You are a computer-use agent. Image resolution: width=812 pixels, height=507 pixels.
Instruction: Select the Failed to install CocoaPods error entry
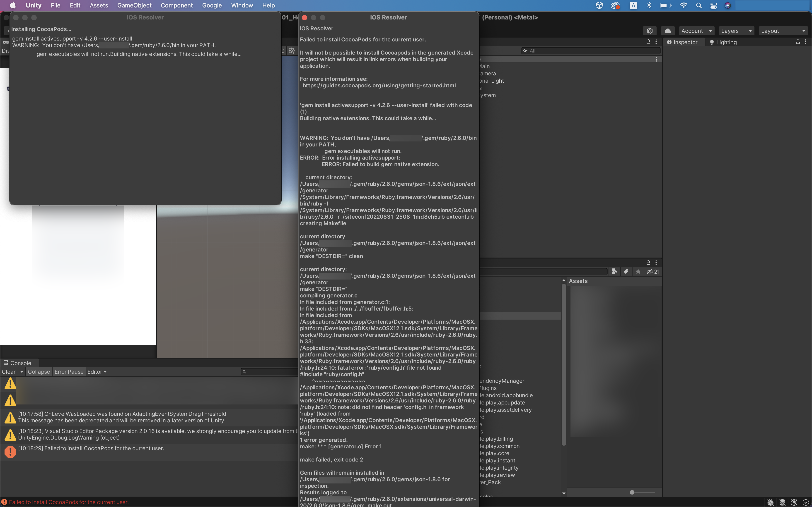pos(91,448)
